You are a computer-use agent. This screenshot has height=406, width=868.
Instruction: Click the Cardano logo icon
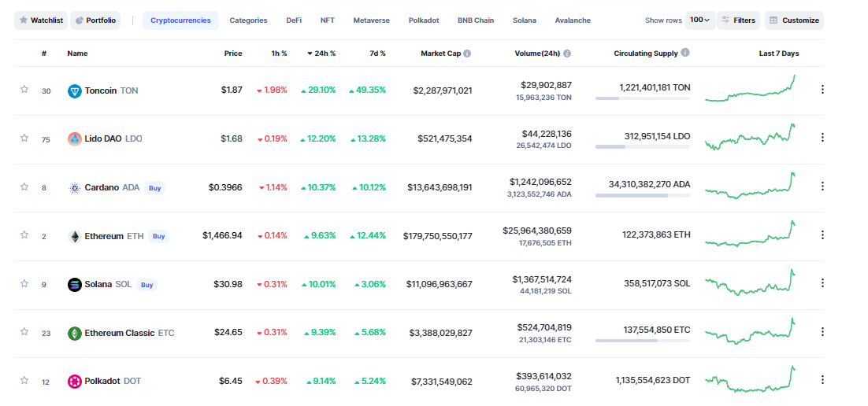[x=75, y=187]
